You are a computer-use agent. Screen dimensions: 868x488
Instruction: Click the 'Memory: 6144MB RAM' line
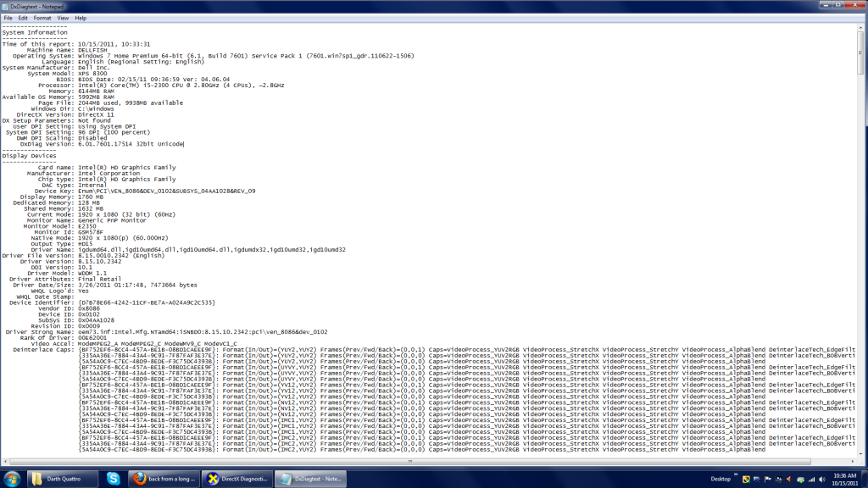click(x=81, y=91)
